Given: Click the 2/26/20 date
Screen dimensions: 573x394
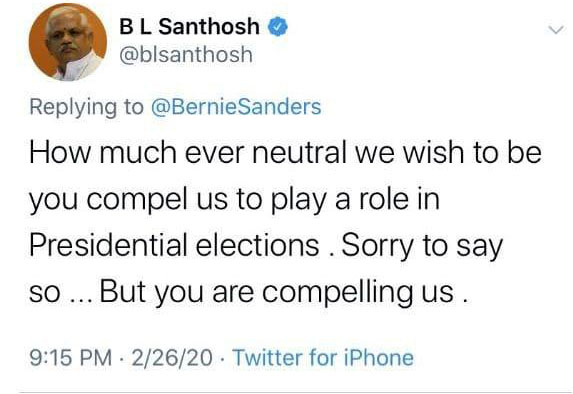Looking at the screenshot, I should pyautogui.click(x=172, y=357).
